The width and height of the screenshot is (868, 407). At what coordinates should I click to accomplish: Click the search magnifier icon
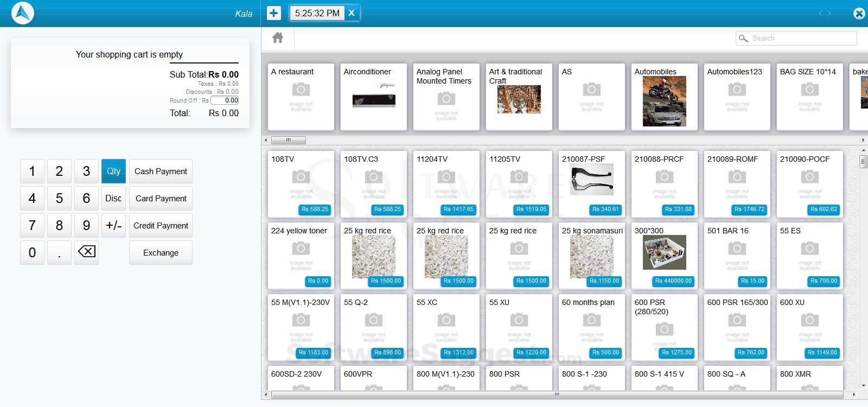[743, 38]
